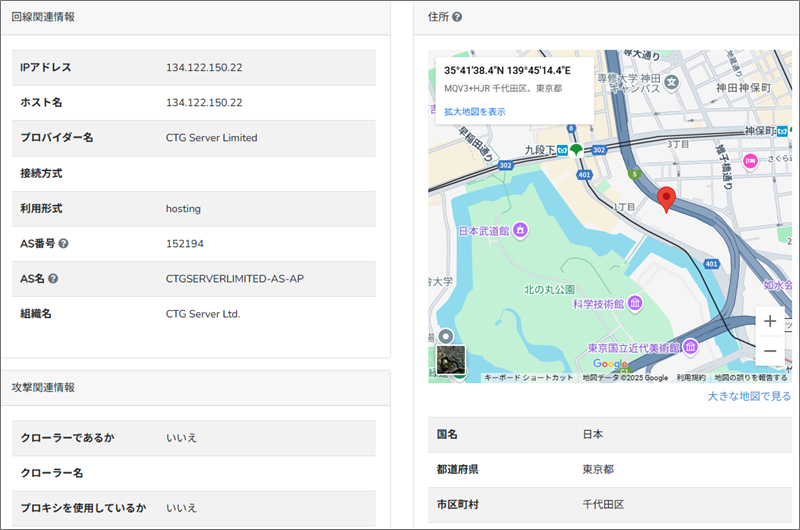
Task: Click the 接続方式 row label
Action: click(41, 173)
